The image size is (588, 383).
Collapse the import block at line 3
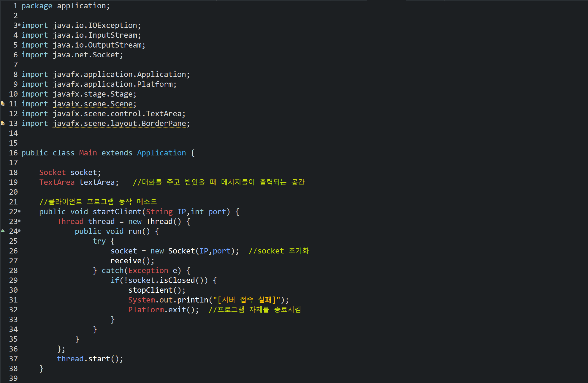[19, 25]
